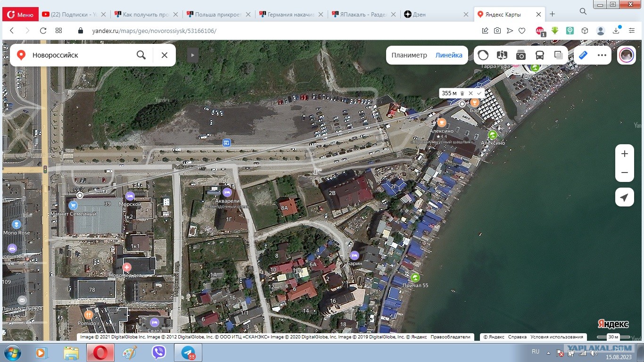Select the Линейка measuring mode
Viewport: 644px width, 362px height.
[x=449, y=55]
